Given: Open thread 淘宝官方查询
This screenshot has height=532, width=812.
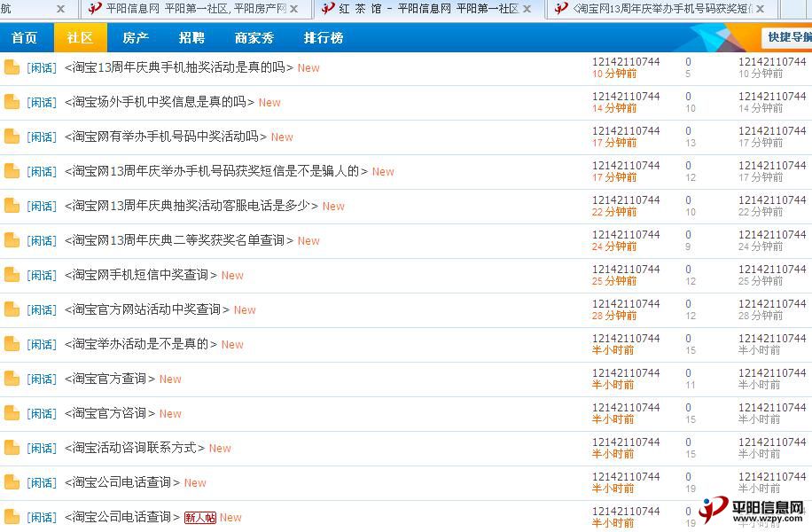Looking at the screenshot, I should [110, 379].
